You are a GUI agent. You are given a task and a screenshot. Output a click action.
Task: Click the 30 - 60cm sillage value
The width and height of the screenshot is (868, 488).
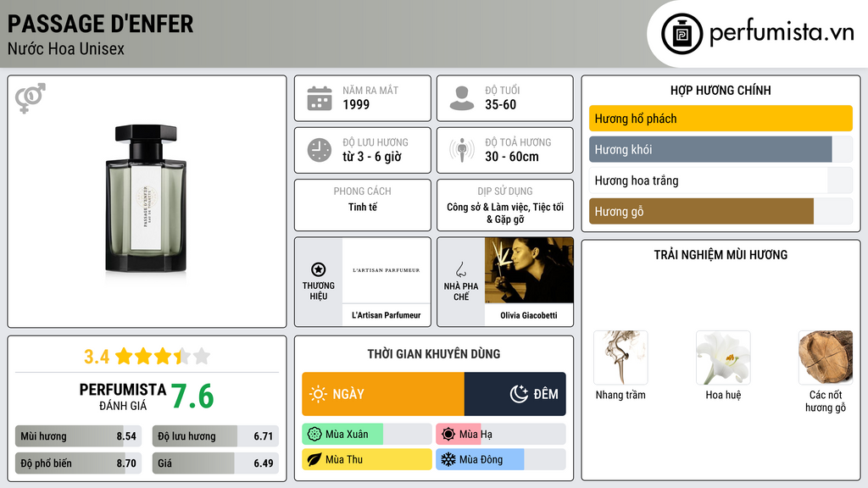(x=511, y=157)
